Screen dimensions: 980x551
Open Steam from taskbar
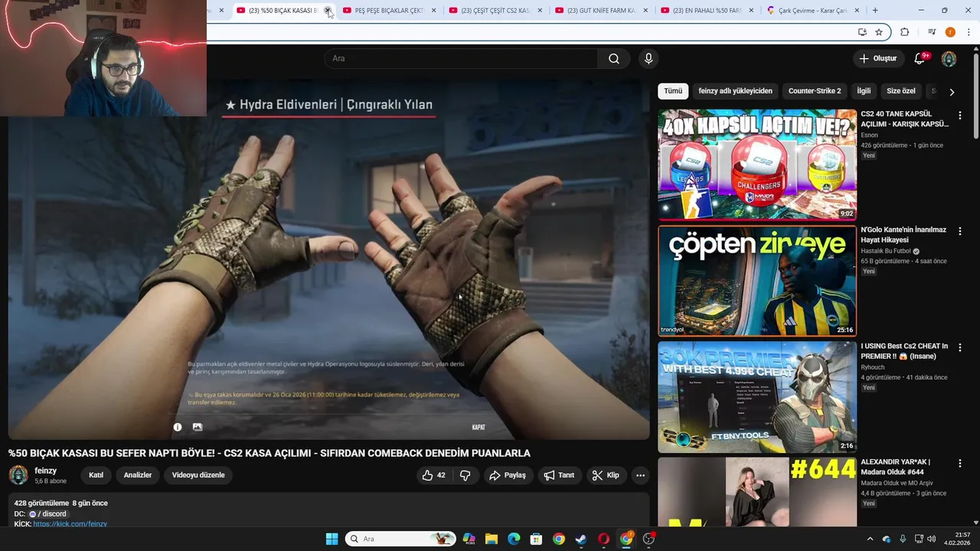[581, 539]
